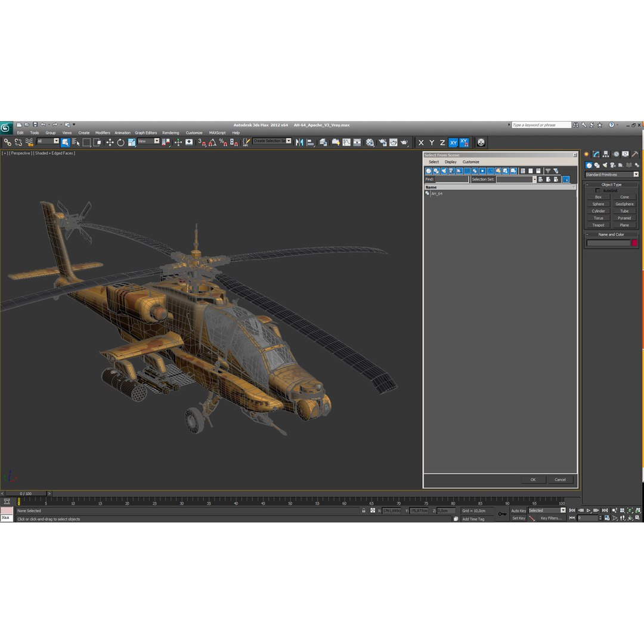Open the Render Setup dialog
The height and width of the screenshot is (644, 644).
click(x=383, y=143)
